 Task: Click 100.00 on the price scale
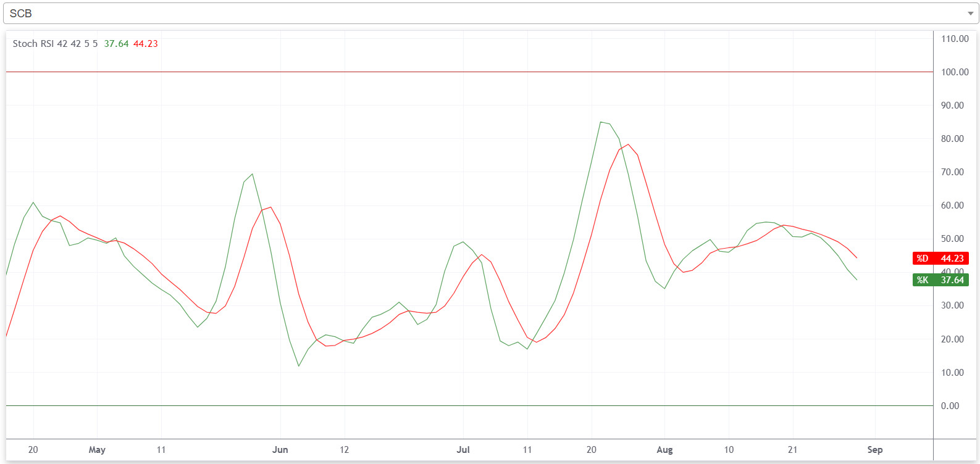pyautogui.click(x=954, y=72)
